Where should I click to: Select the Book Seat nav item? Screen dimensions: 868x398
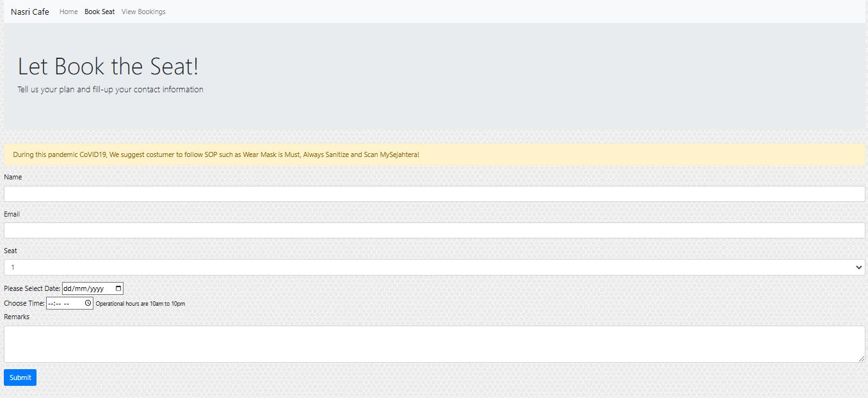click(100, 12)
